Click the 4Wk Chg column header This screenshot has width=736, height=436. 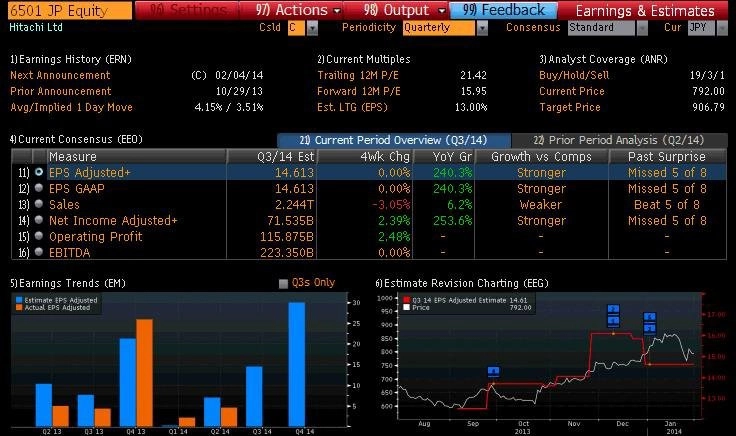coord(365,156)
